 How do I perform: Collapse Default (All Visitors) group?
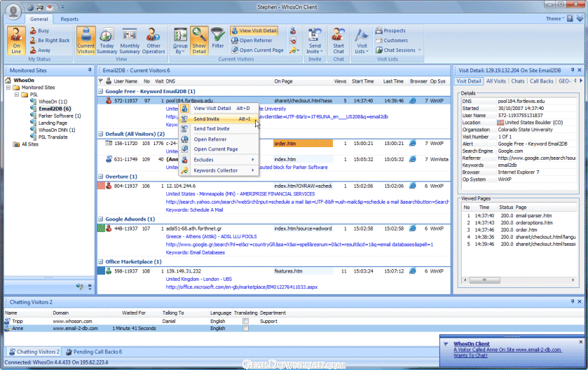tap(100, 134)
